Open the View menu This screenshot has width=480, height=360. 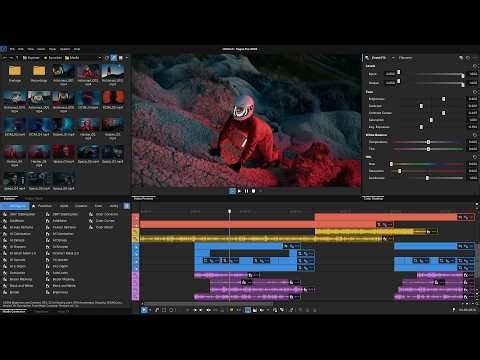31,49
